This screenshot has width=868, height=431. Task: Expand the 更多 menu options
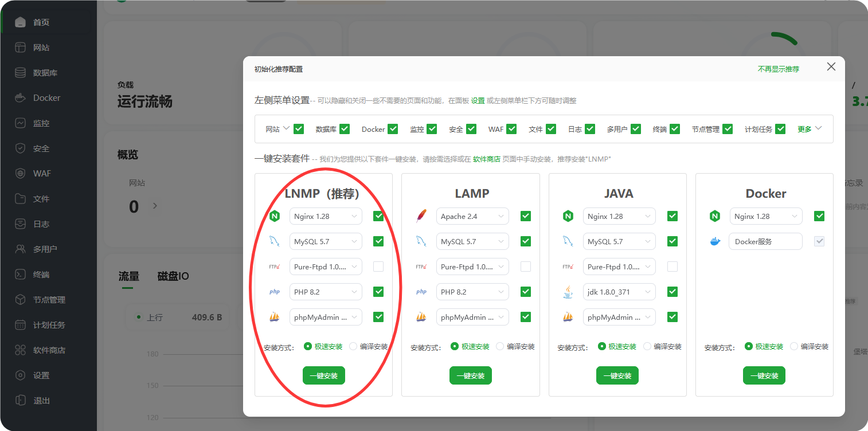pos(810,129)
